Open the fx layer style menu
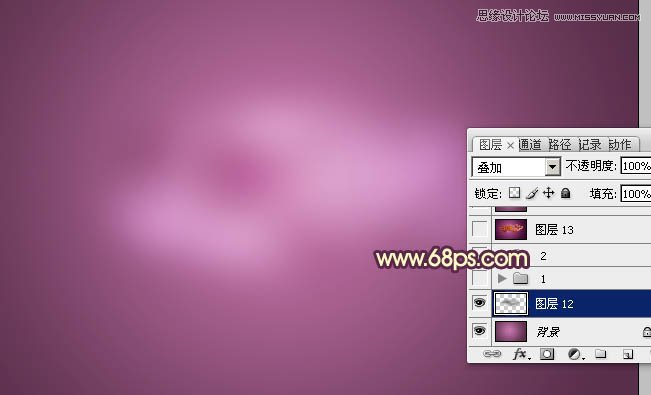The height and width of the screenshot is (395, 651). pyautogui.click(x=521, y=354)
